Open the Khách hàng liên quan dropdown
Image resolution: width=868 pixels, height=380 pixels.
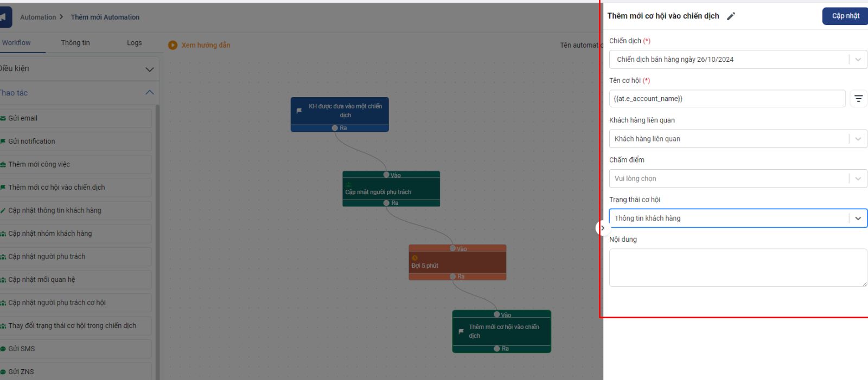coord(737,139)
